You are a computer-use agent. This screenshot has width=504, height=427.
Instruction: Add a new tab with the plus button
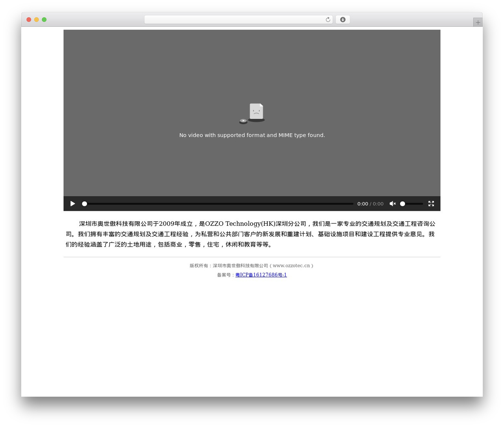(x=478, y=22)
